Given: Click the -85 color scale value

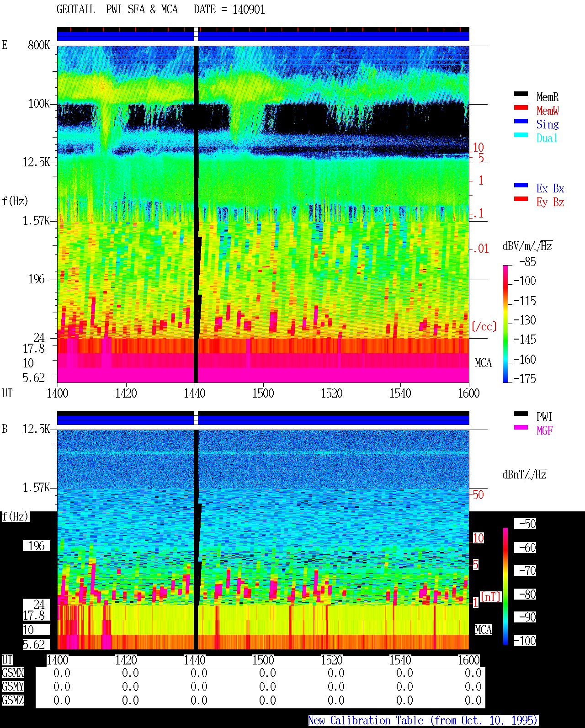Looking at the screenshot, I should [528, 262].
